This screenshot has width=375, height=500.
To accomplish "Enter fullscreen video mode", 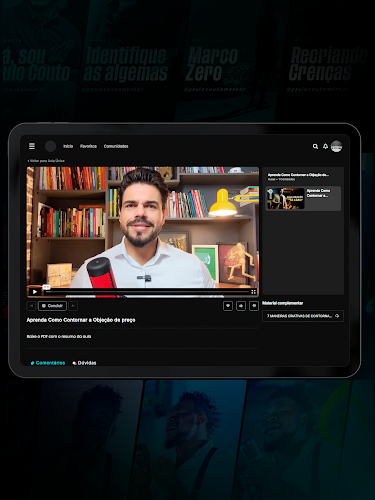I will tap(253, 292).
